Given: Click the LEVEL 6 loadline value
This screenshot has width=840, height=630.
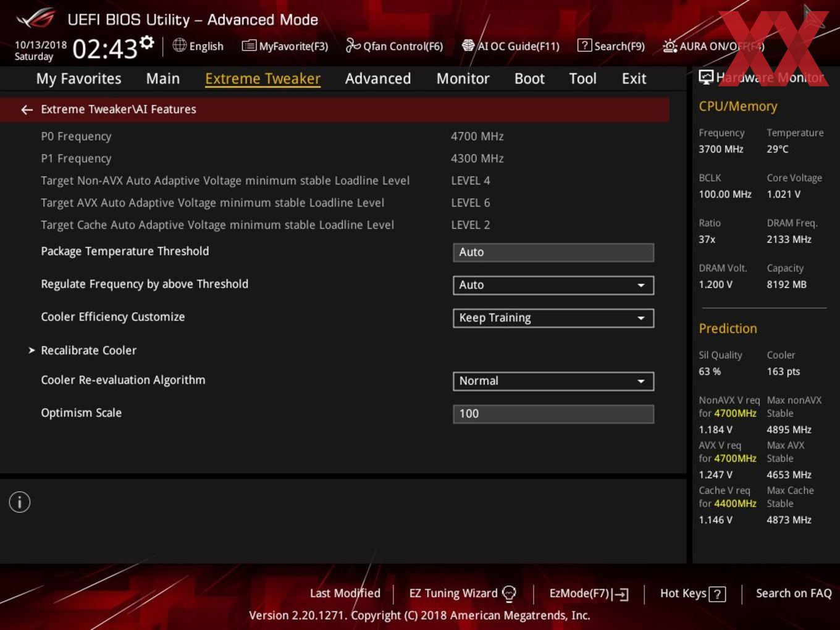Looking at the screenshot, I should click(x=470, y=203).
